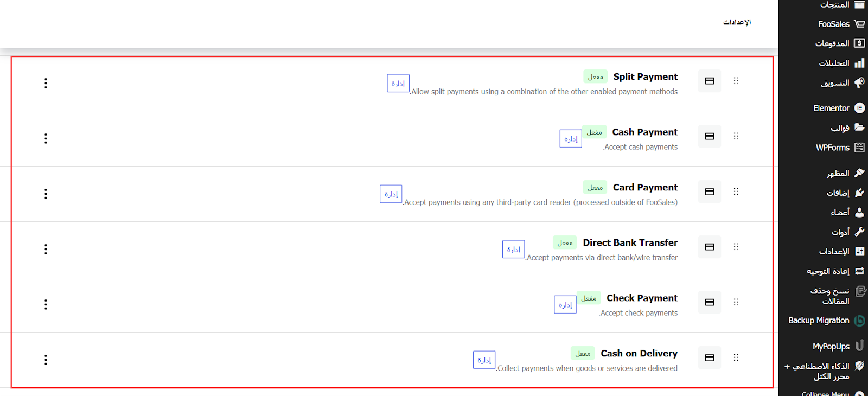The width and height of the screenshot is (868, 396).
Task: Click the drag handle for Split Payment
Action: (736, 81)
